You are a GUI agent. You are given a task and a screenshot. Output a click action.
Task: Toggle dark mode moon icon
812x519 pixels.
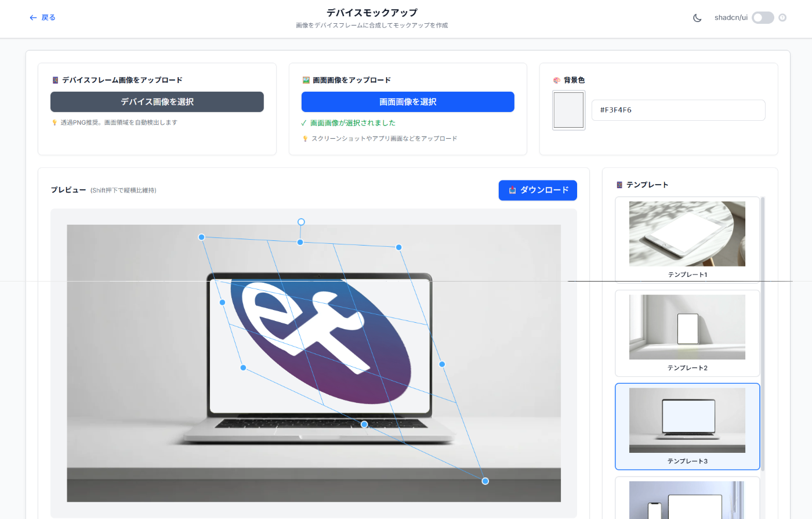point(697,18)
